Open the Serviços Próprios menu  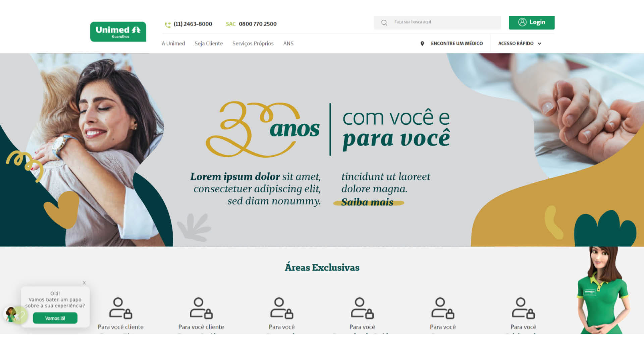point(253,44)
